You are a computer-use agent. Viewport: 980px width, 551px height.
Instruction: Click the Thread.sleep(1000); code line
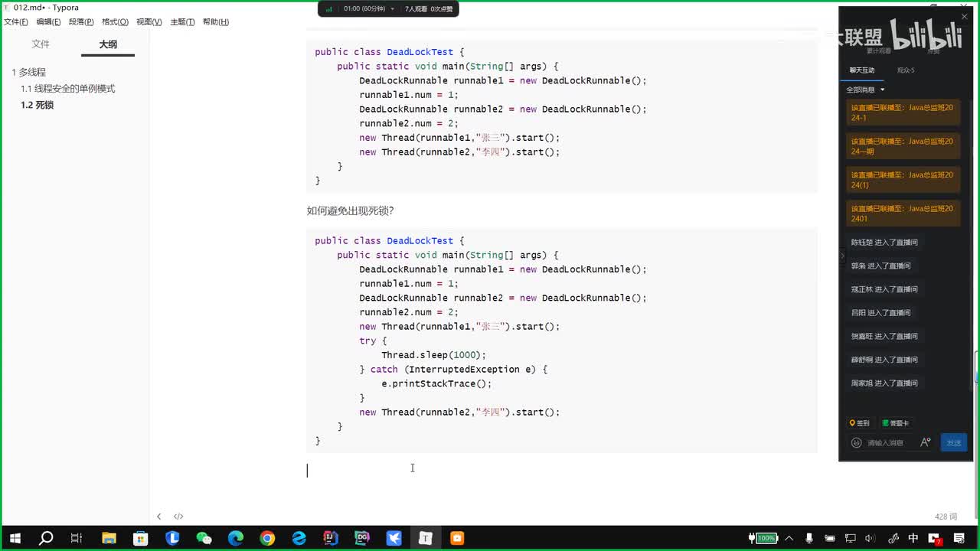click(x=434, y=355)
